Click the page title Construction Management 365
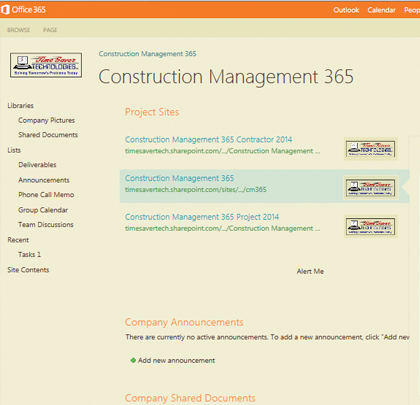The height and width of the screenshot is (405, 420). pos(226,77)
